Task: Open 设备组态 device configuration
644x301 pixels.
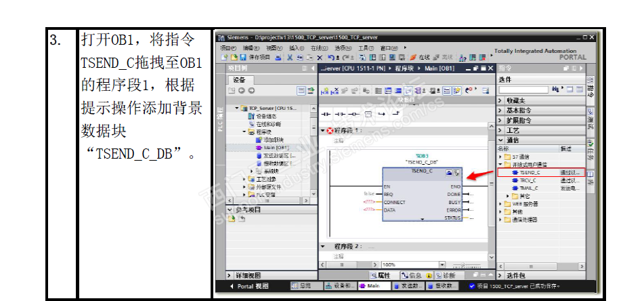Action: pyautogui.click(x=263, y=117)
